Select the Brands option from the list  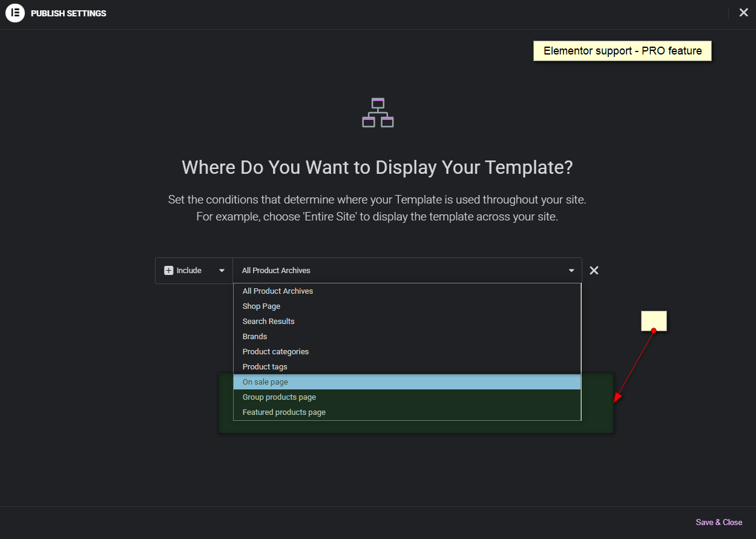tap(255, 336)
